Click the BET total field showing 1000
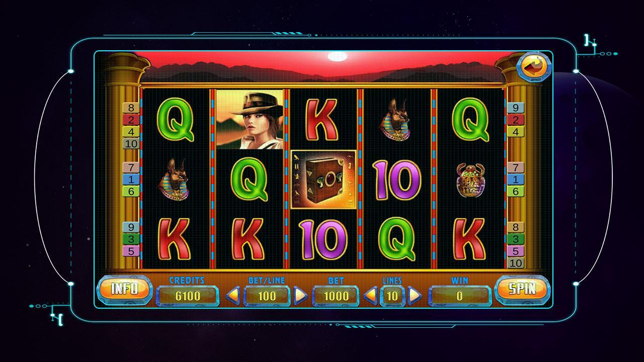The height and width of the screenshot is (362, 644). pyautogui.click(x=336, y=296)
